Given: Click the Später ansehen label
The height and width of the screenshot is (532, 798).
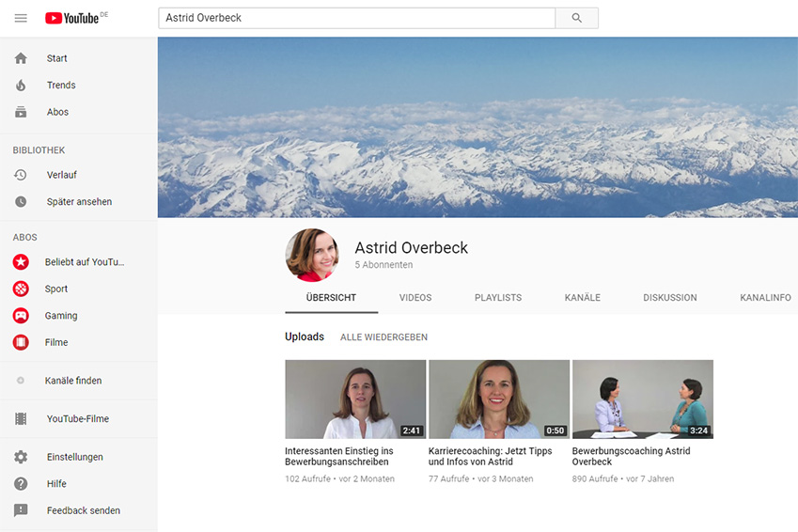Looking at the screenshot, I should coord(79,201).
